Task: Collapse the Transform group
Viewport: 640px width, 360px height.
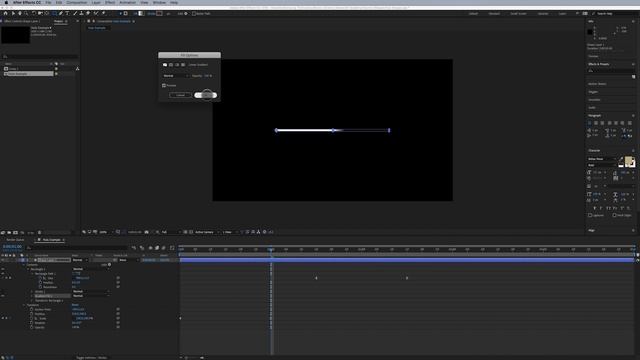Action: (24, 305)
